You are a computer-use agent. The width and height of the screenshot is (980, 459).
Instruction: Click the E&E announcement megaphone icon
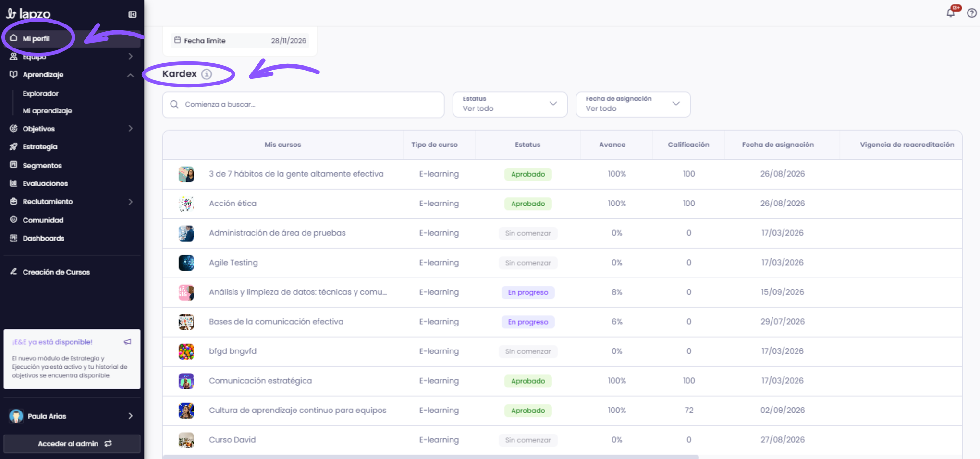coord(127,342)
